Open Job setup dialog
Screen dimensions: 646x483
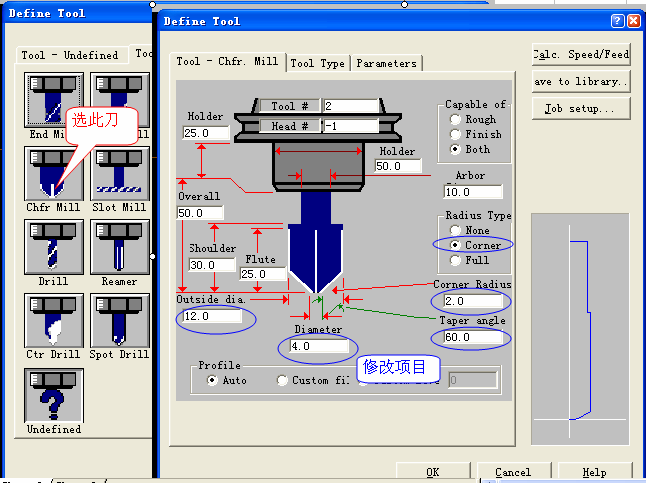[581, 109]
